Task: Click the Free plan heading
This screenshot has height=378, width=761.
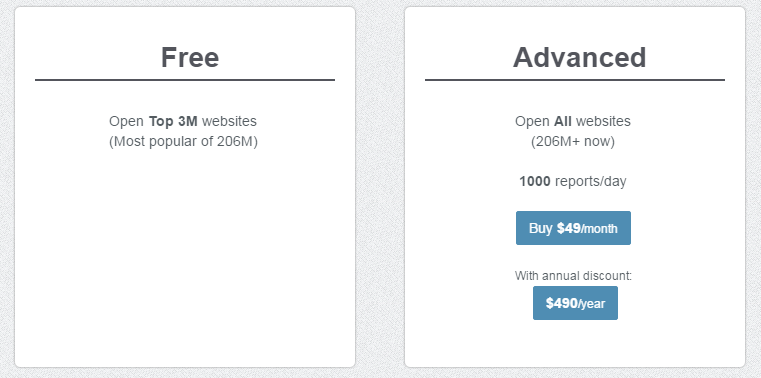Action: click(x=190, y=57)
